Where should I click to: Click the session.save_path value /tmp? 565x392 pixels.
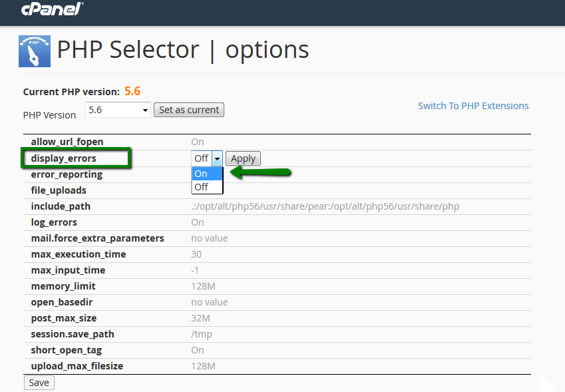point(202,334)
